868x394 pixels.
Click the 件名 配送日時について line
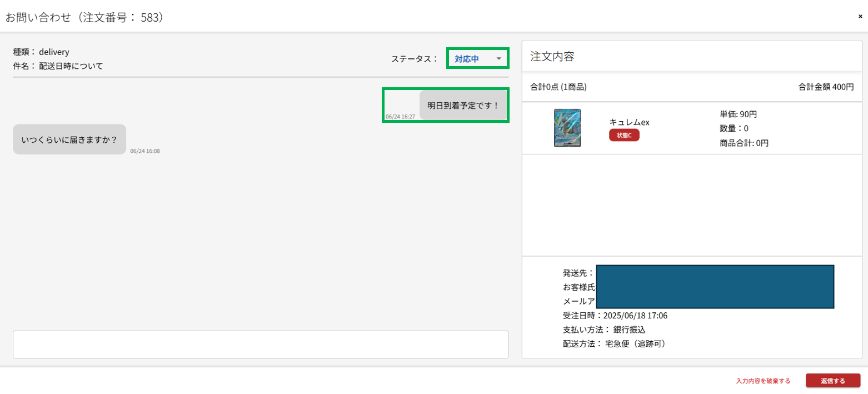(58, 66)
